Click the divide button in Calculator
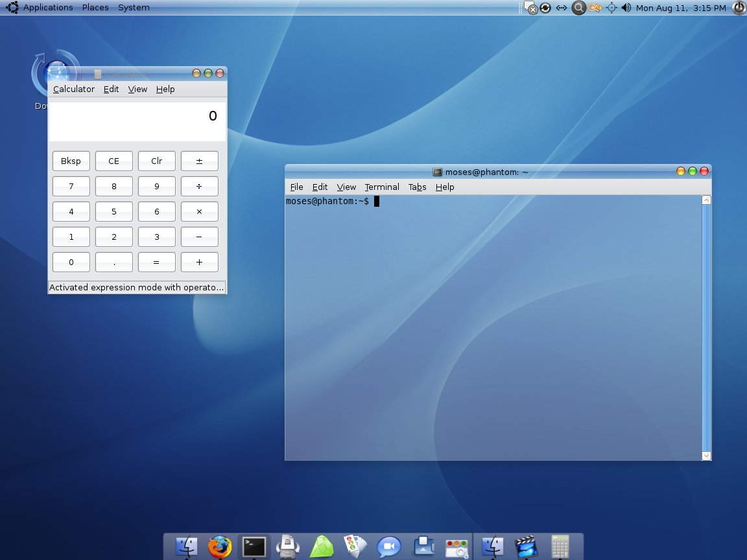This screenshot has height=560, width=747. [200, 186]
